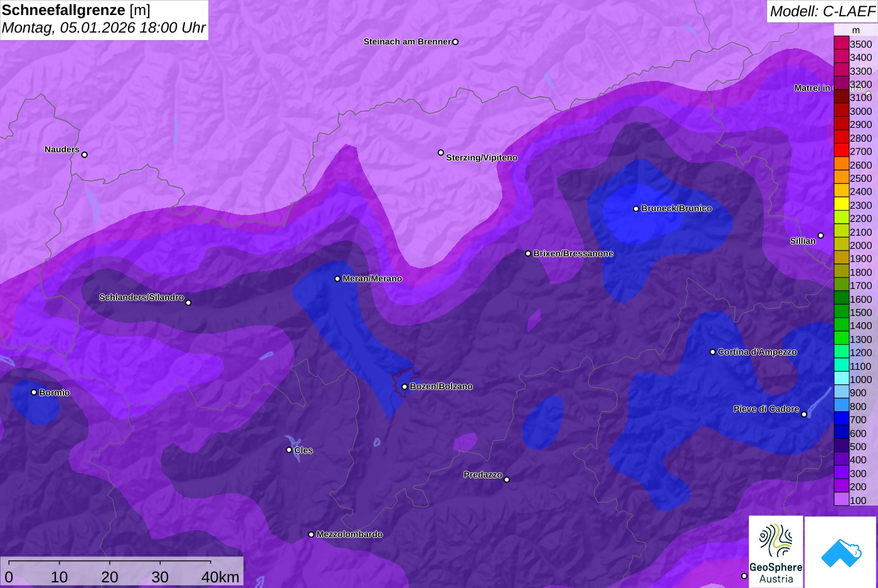Image resolution: width=878 pixels, height=588 pixels.
Task: Click the 'Schlanders/Silandro' label text
Action: [x=141, y=297]
